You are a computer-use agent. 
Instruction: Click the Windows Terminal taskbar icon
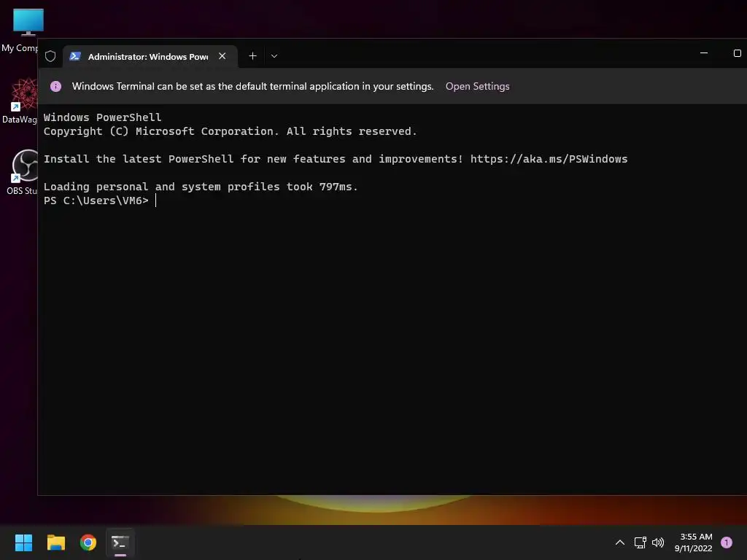click(x=120, y=542)
